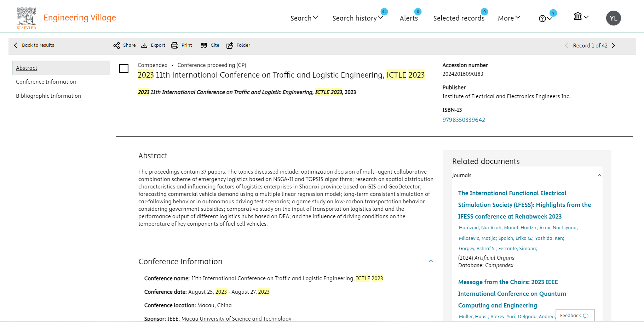Click the Folder save icon
644x322 pixels.
coord(230,45)
